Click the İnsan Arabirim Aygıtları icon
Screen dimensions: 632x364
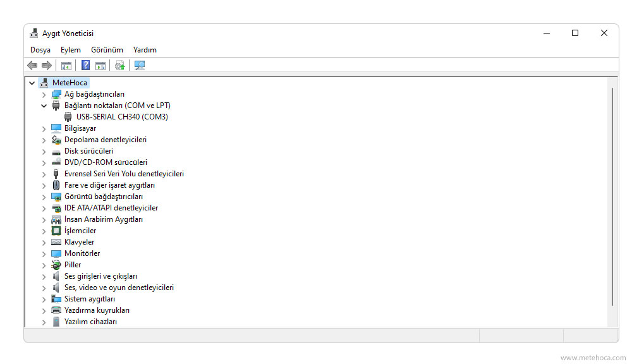(x=56, y=219)
